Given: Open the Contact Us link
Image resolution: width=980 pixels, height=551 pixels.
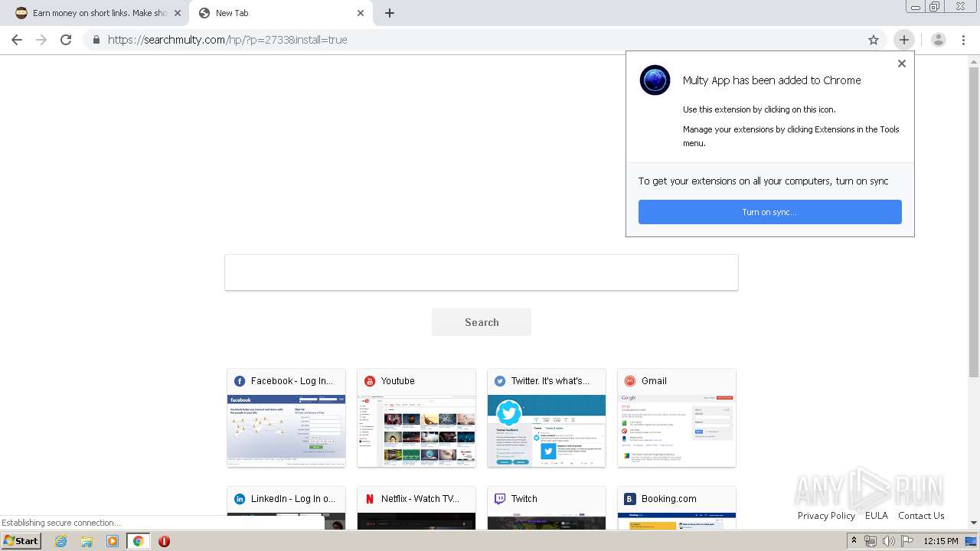Looking at the screenshot, I should tap(921, 516).
